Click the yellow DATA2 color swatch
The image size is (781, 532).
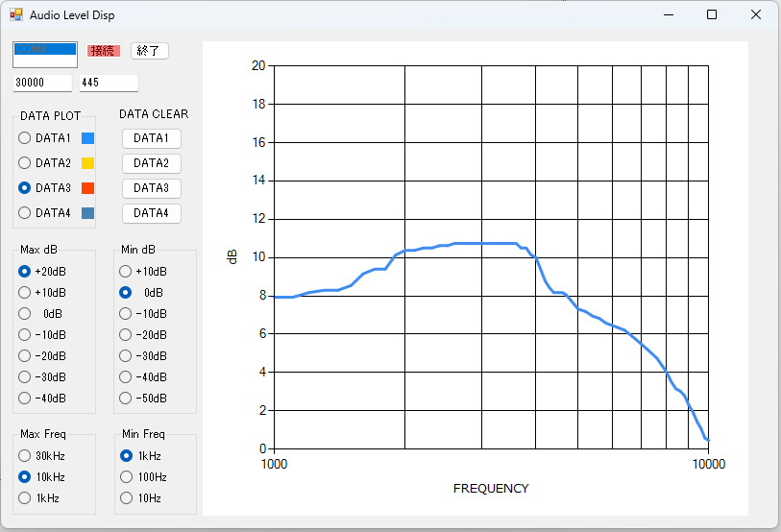(x=87, y=163)
